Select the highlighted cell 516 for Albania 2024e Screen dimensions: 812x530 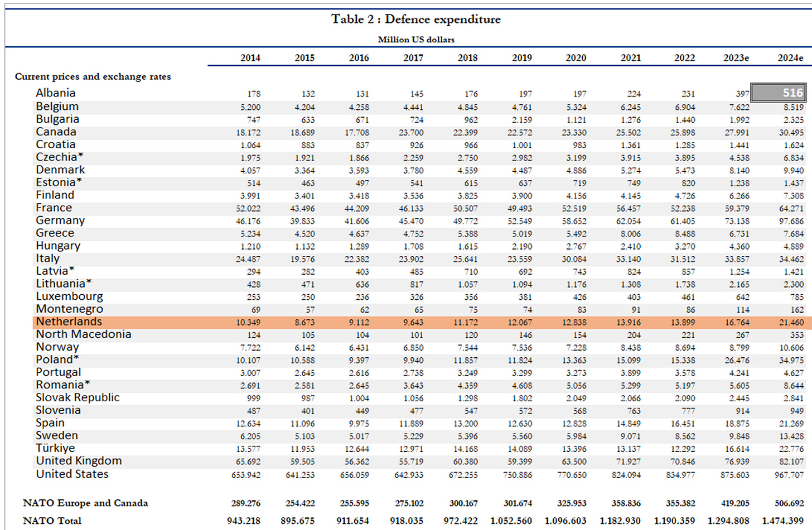[x=779, y=93]
